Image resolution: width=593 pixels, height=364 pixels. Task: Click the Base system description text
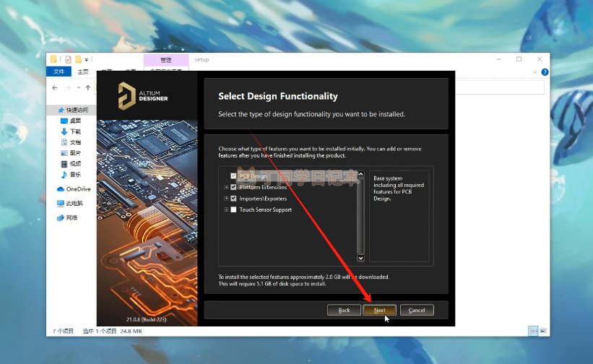click(399, 188)
